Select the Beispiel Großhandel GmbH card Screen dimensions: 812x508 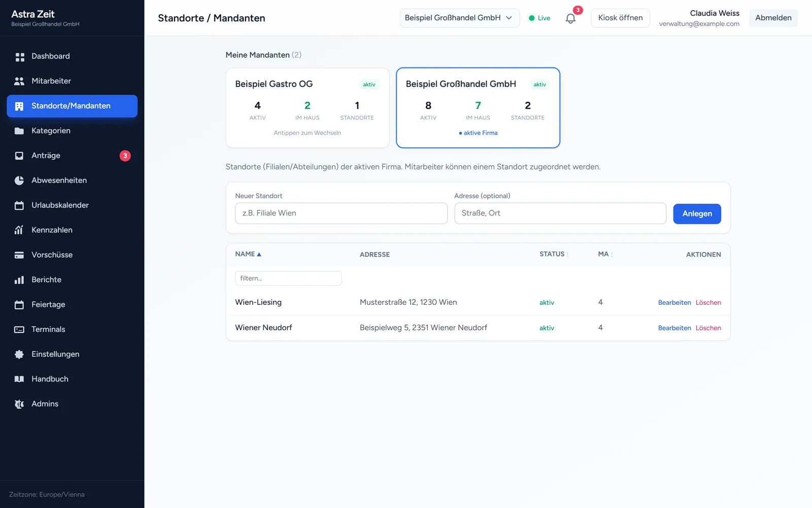pos(478,108)
